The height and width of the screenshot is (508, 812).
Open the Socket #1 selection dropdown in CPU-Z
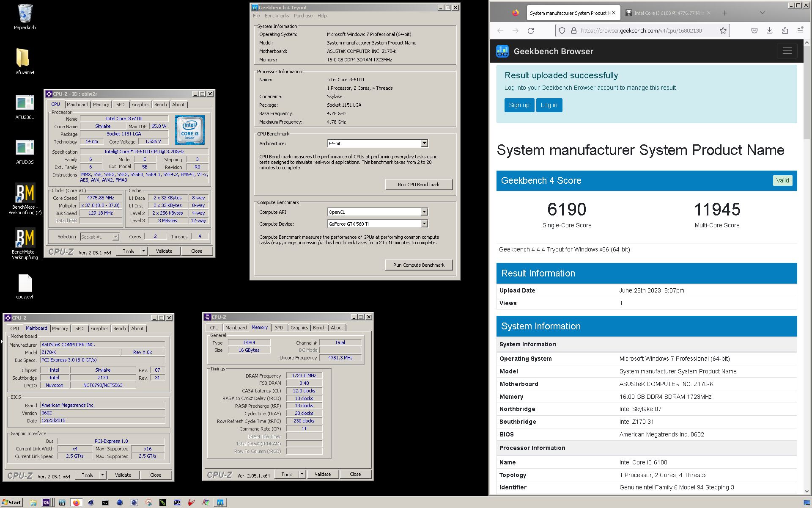pos(115,237)
